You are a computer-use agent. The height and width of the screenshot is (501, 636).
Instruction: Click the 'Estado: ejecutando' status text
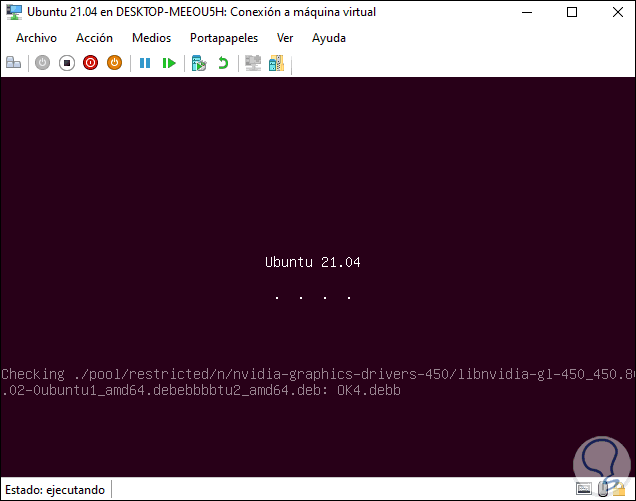coord(55,490)
